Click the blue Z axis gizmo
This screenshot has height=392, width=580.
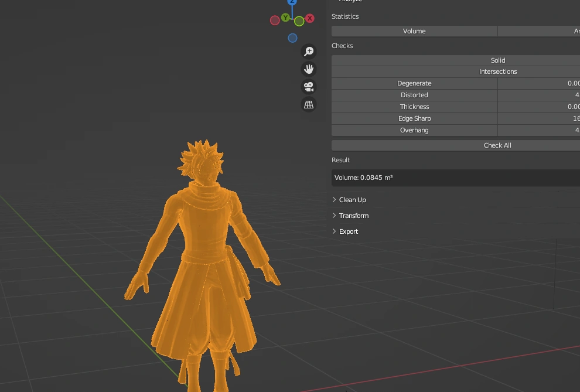pyautogui.click(x=292, y=2)
